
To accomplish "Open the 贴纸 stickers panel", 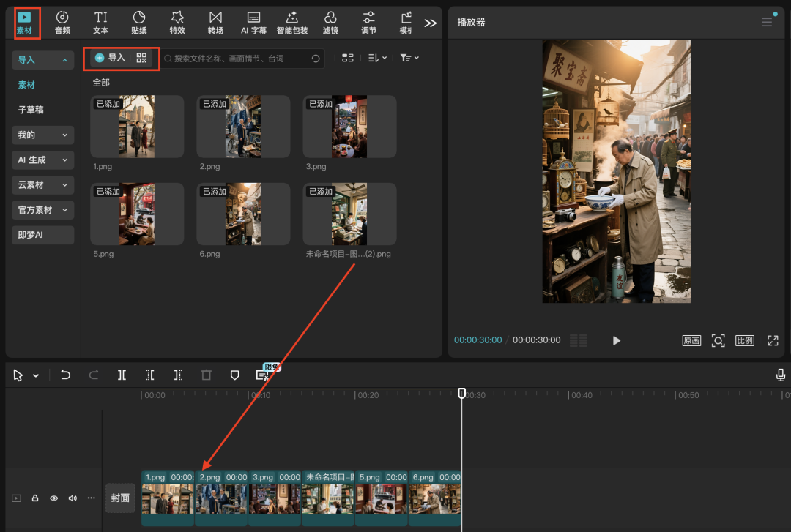I will pyautogui.click(x=138, y=22).
